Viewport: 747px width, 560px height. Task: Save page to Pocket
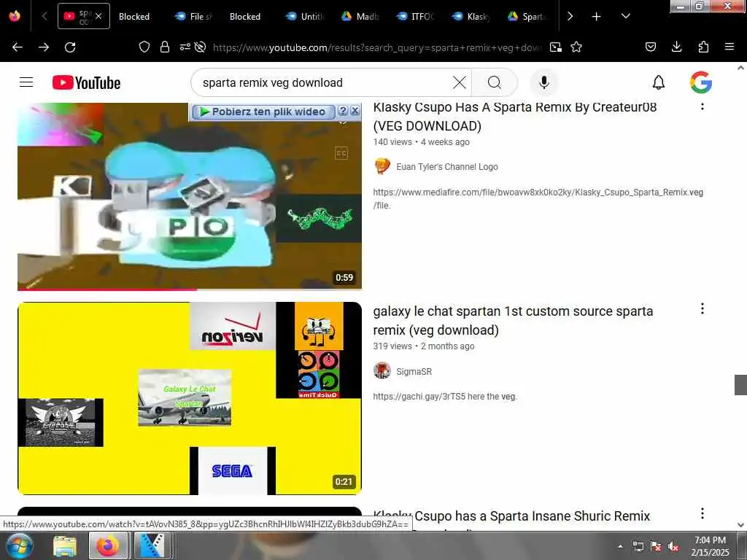[650, 47]
